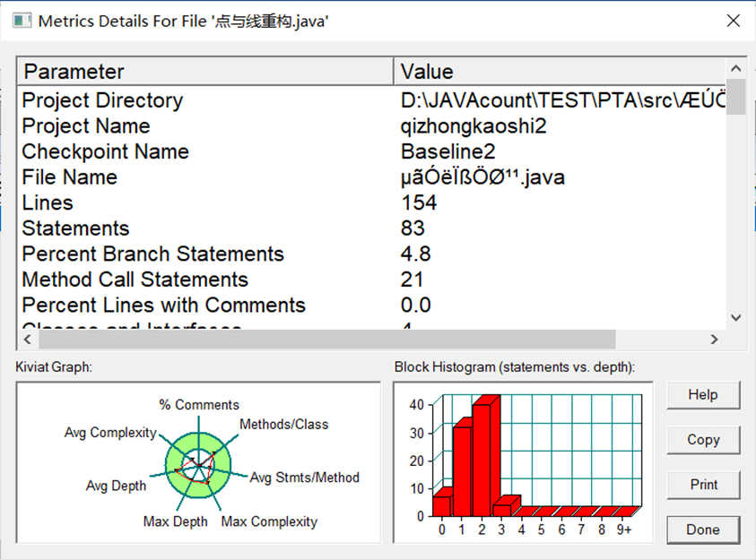This screenshot has width=756, height=560.
Task: Select the Project Directory row
Action: point(371,100)
